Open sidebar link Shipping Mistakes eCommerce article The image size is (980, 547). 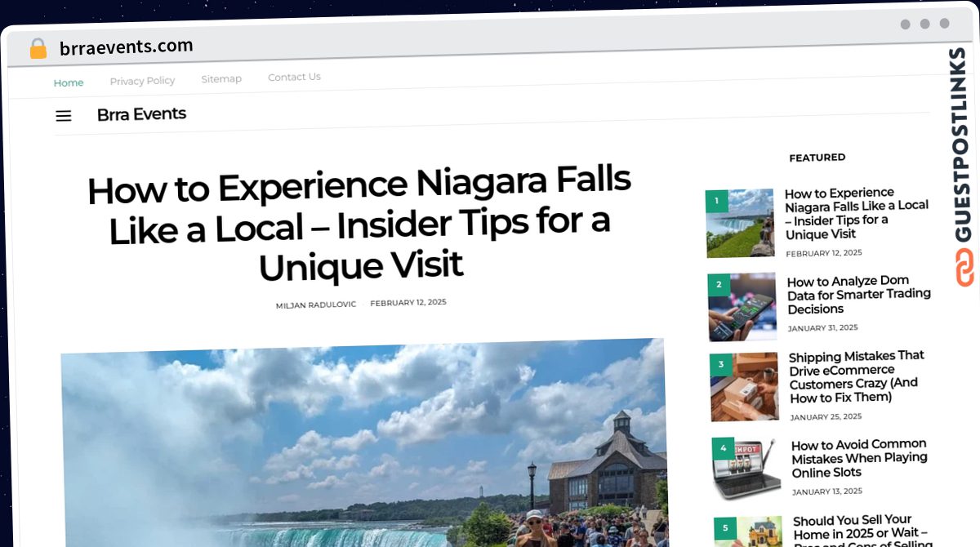(x=857, y=376)
